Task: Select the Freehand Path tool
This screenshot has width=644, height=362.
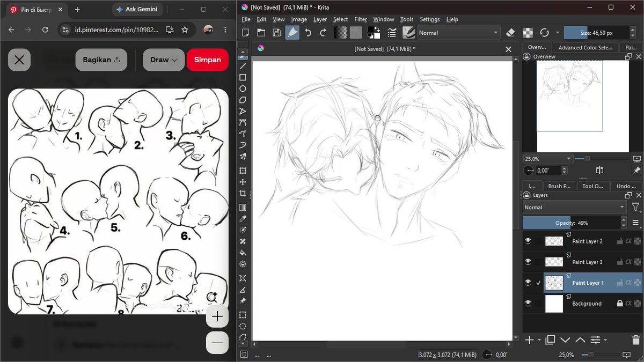Action: pos(243,134)
